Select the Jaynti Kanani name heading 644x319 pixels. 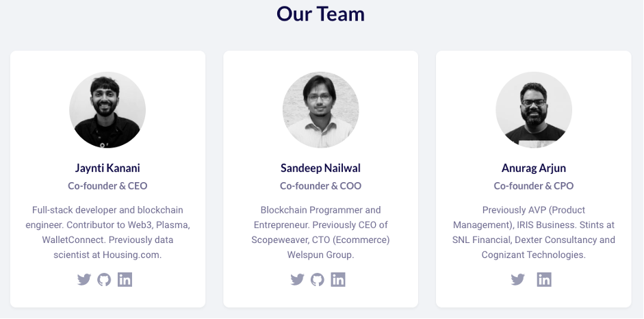click(x=107, y=168)
